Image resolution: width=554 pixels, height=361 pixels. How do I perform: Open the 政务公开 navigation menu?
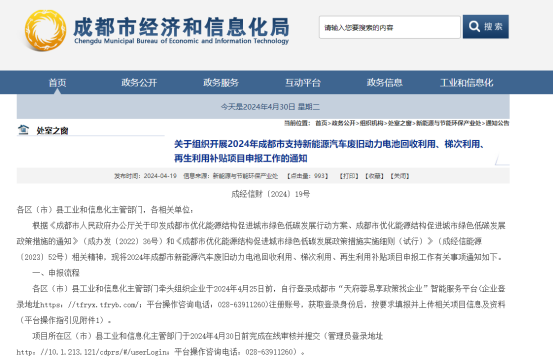click(139, 83)
